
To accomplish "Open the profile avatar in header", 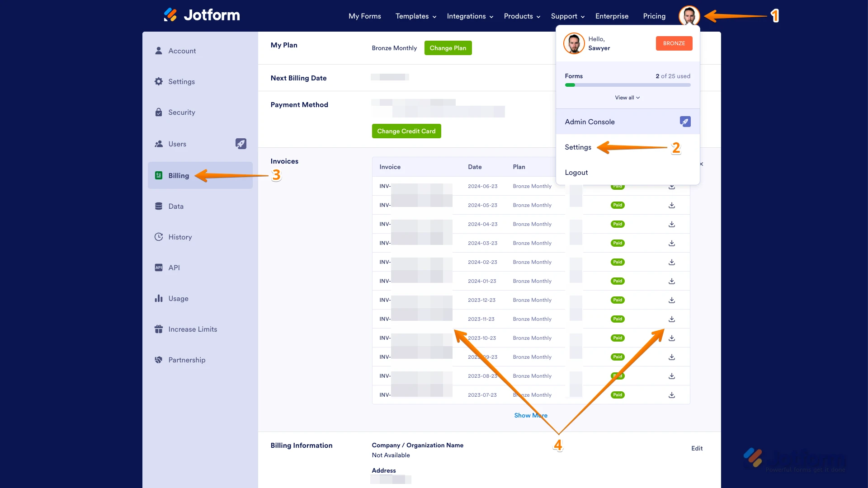I will [x=689, y=16].
